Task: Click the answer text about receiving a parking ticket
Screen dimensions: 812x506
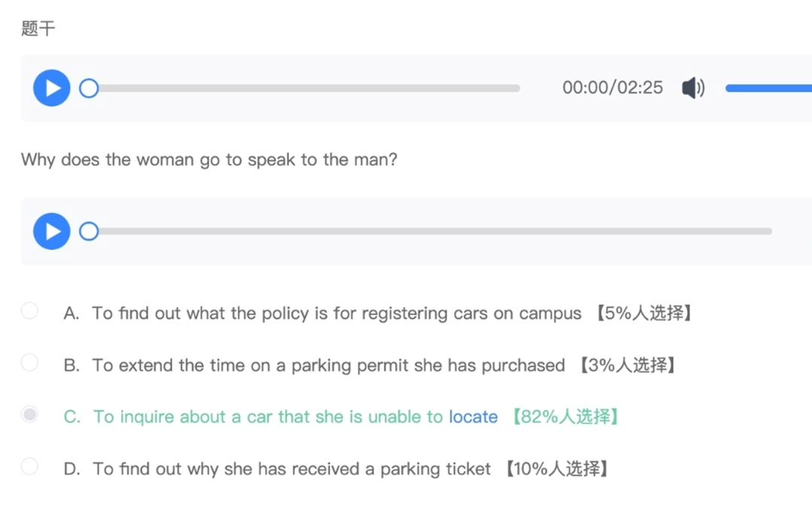Action: (x=291, y=469)
